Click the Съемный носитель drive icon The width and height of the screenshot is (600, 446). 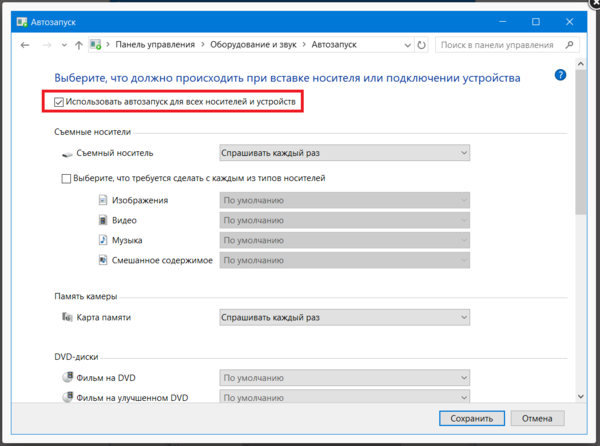pos(67,154)
